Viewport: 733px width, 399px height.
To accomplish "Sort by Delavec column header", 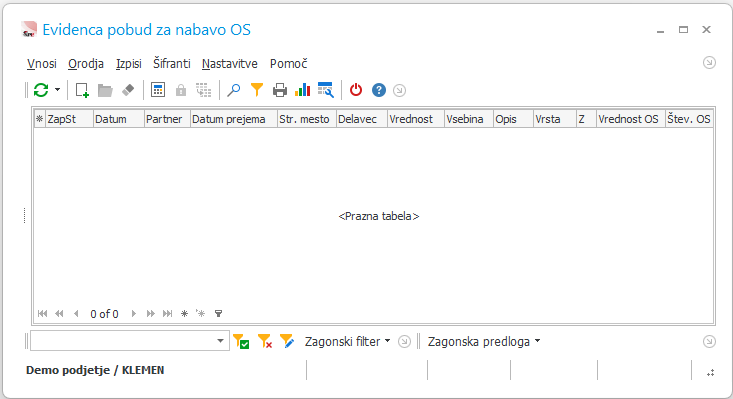I will (362, 119).
